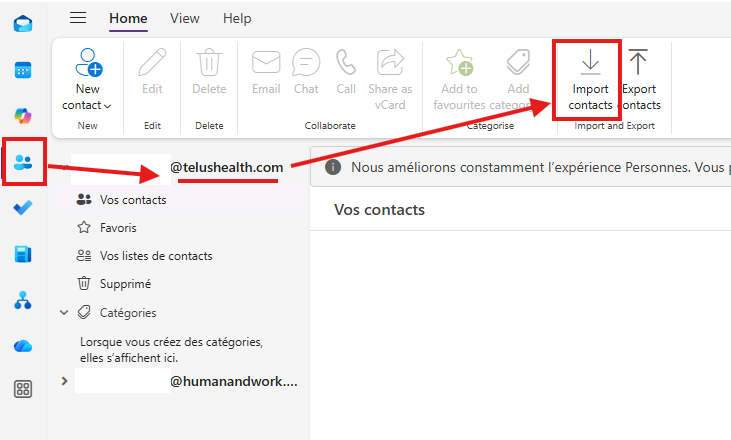Toggle the hamburger navigation menu
The height and width of the screenshot is (440, 731).
(78, 18)
